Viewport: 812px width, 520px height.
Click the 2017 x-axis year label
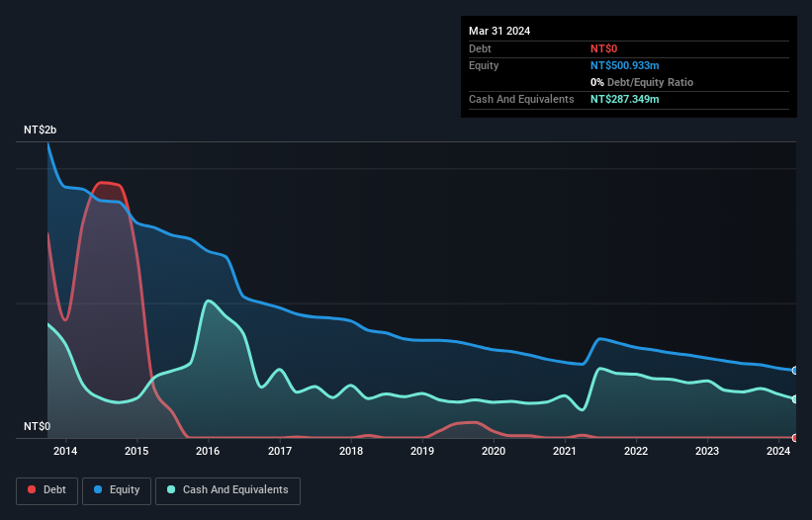[x=280, y=451]
